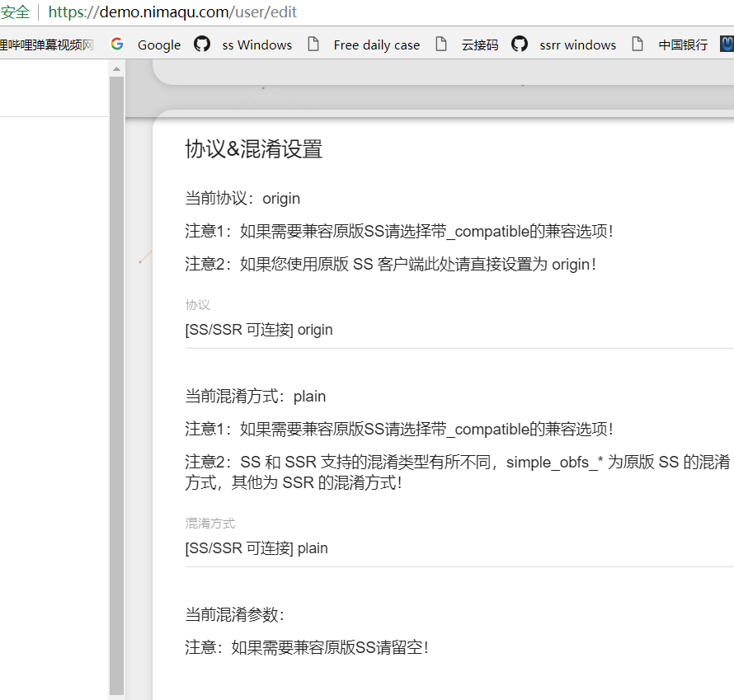
Task: Click the 注意2 origin client note
Action: (391, 265)
